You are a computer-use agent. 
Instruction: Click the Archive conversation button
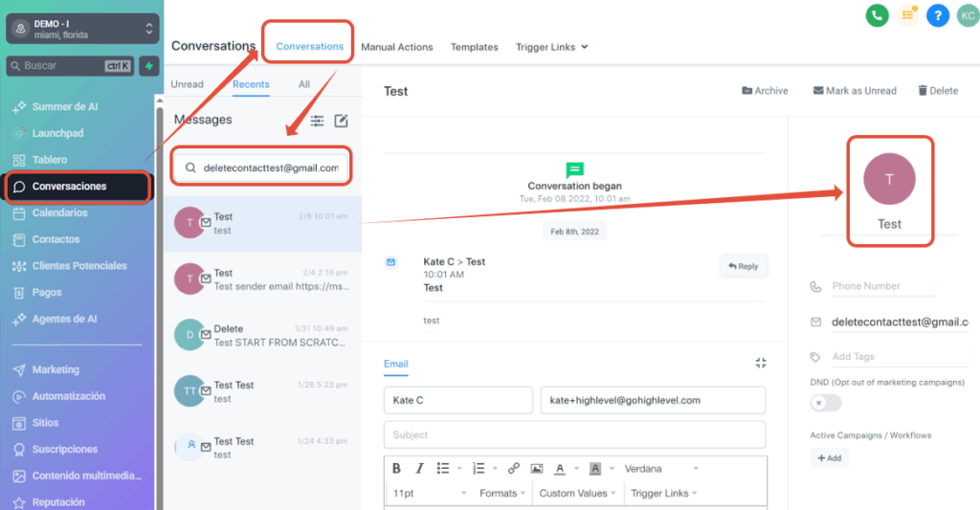pyautogui.click(x=765, y=91)
